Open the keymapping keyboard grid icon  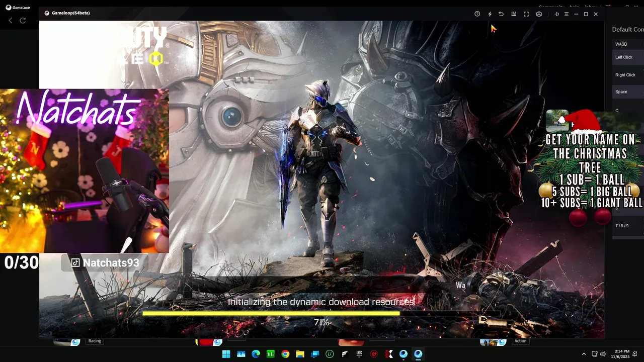514,14
